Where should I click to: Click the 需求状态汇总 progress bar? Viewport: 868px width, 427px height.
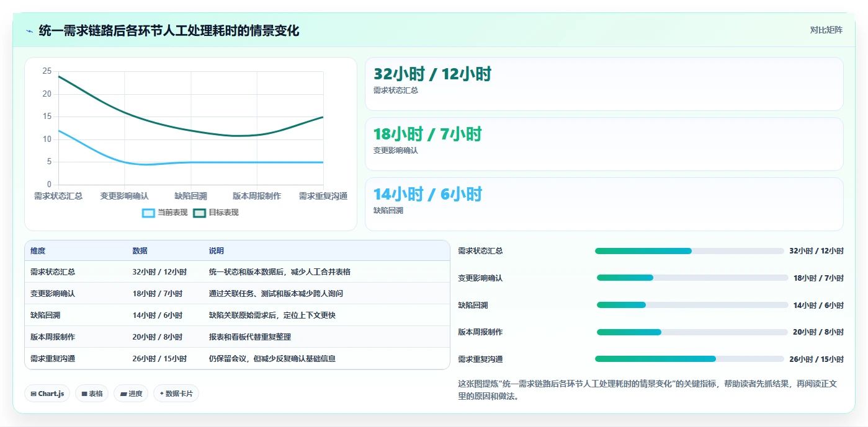pyautogui.click(x=689, y=251)
